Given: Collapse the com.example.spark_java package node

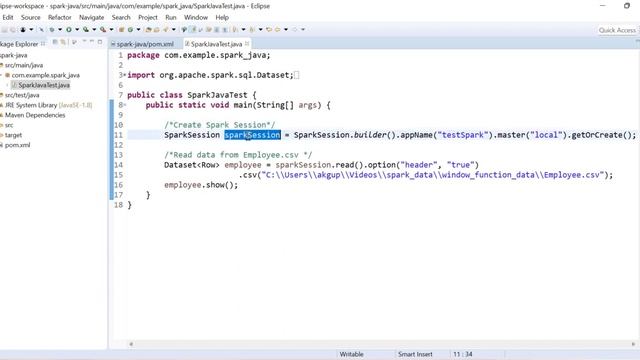Looking at the screenshot, I should pyautogui.click(x=1, y=75).
